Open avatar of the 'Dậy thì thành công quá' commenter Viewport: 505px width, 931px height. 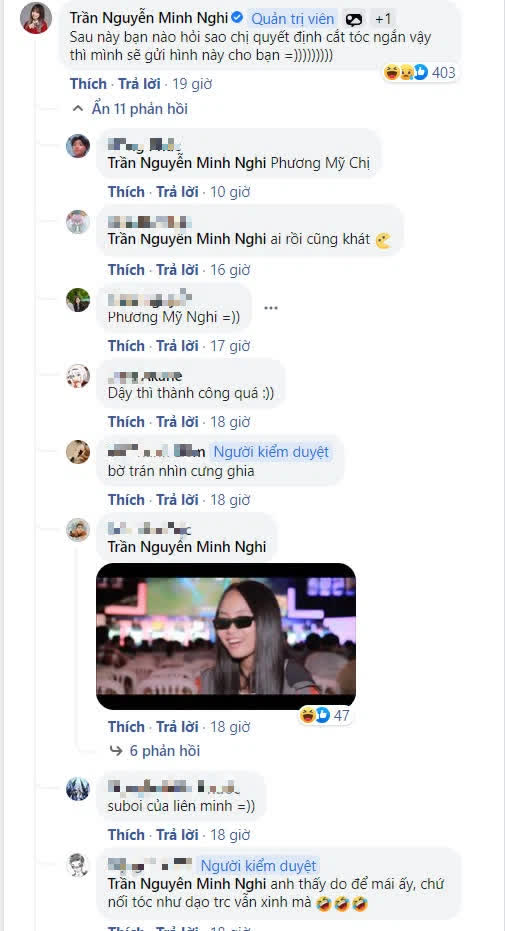(78, 376)
